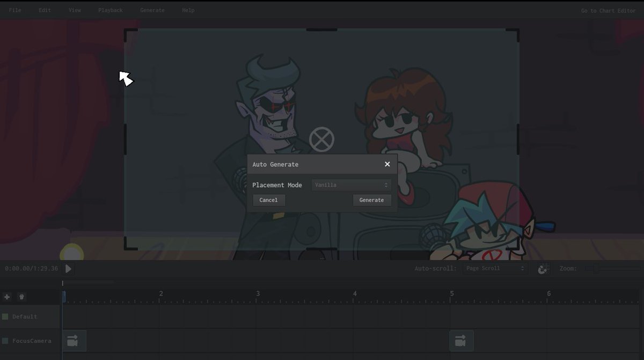Click the camera frame top edge handle
644x360 pixels.
tap(322, 30)
